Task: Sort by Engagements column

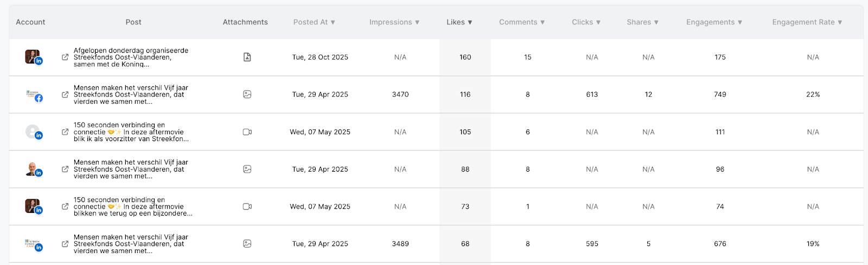Action: point(714,22)
